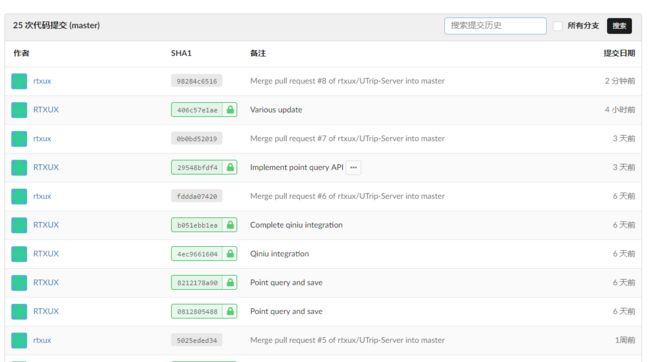Click the avatar in the Various update row
Image resolution: width=650 pixels, height=362 pixels.
[x=19, y=110]
